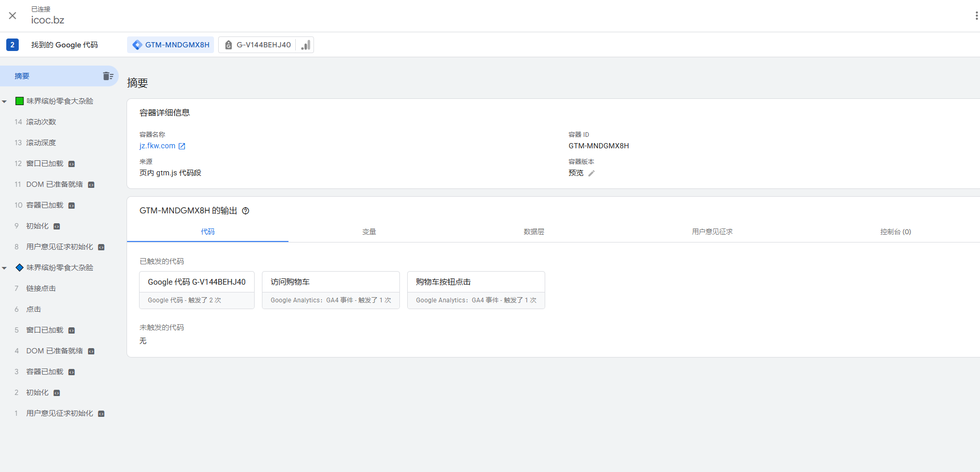Open the jz.fkw.com container name link

157,146
